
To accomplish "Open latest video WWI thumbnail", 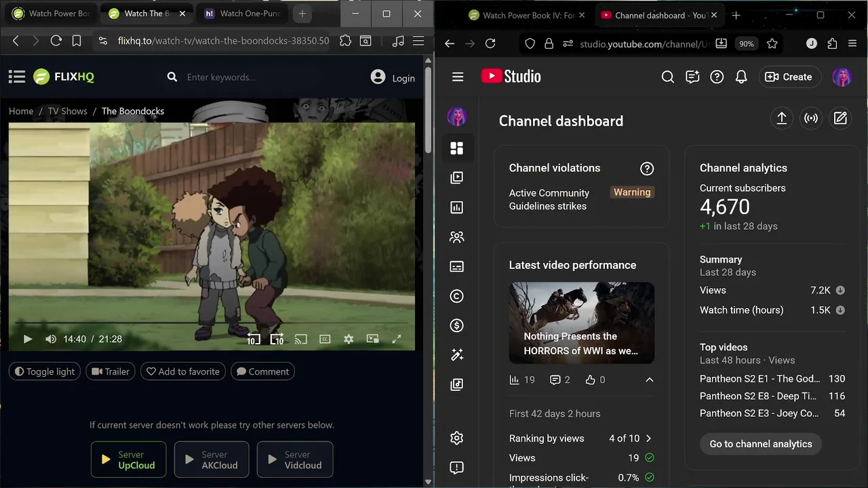I will pos(582,323).
